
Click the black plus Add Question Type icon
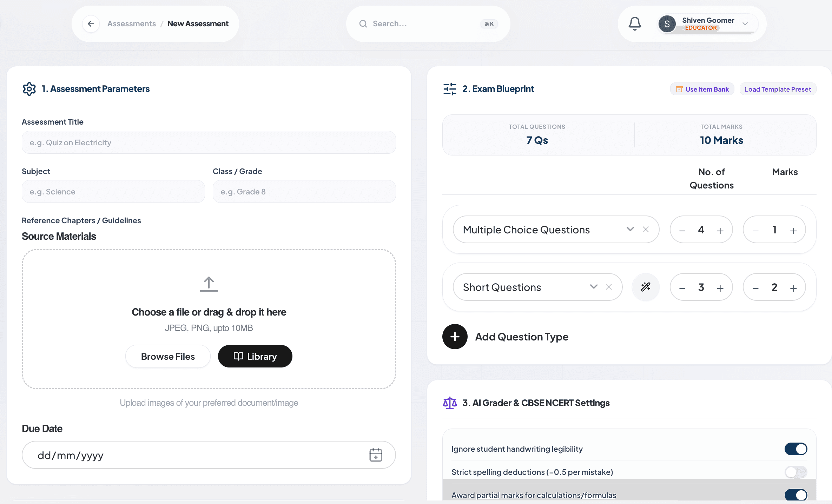455,337
